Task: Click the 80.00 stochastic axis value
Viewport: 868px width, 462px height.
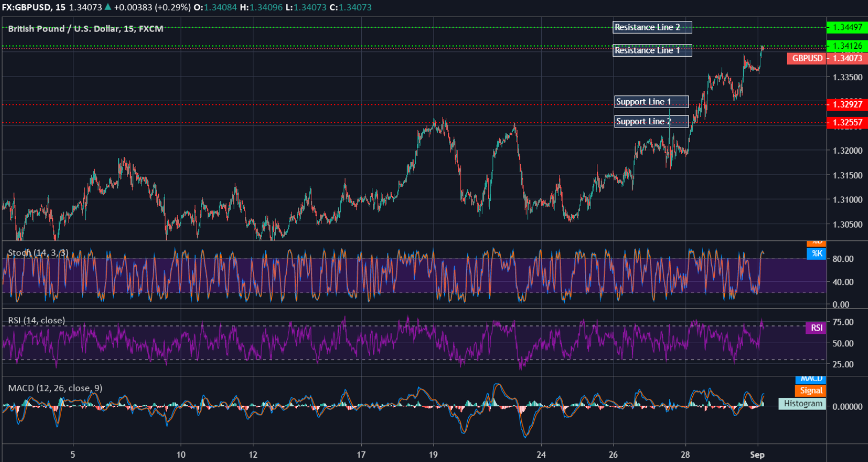Action: click(x=843, y=259)
